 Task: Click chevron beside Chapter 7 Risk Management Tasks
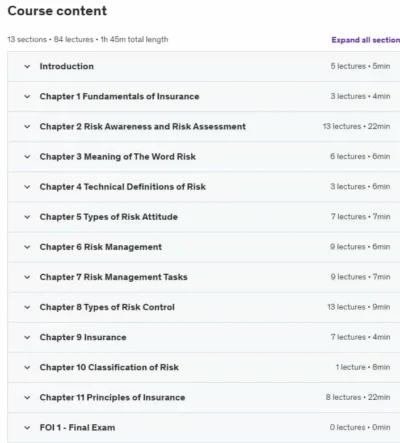pyautogui.click(x=27, y=277)
